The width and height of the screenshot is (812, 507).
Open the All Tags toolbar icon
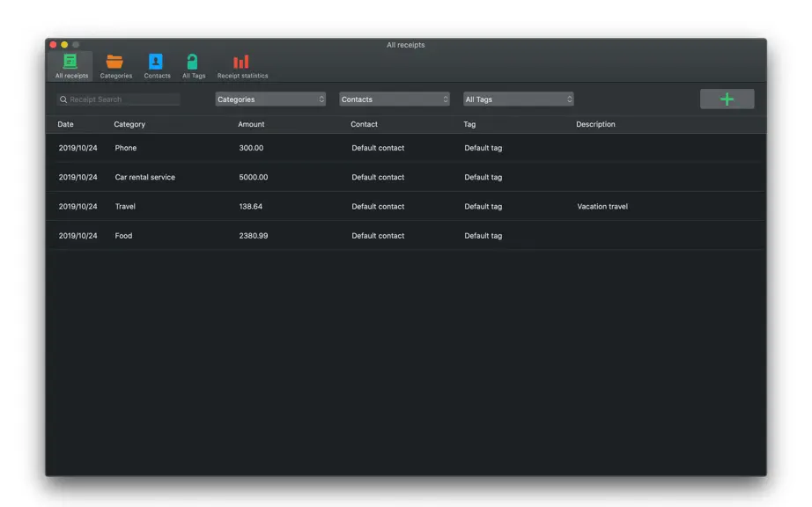pyautogui.click(x=192, y=62)
